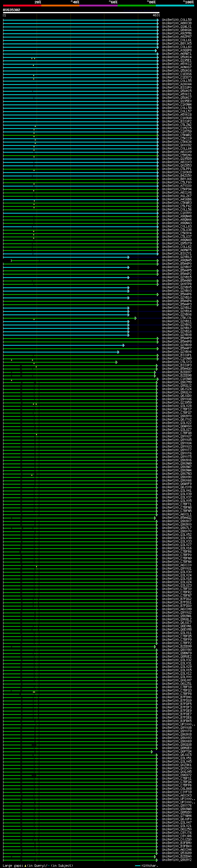Select the UniRef100_C5KJ31 entry
The width and height of the screenshot is (197, 868).
pos(176,318)
